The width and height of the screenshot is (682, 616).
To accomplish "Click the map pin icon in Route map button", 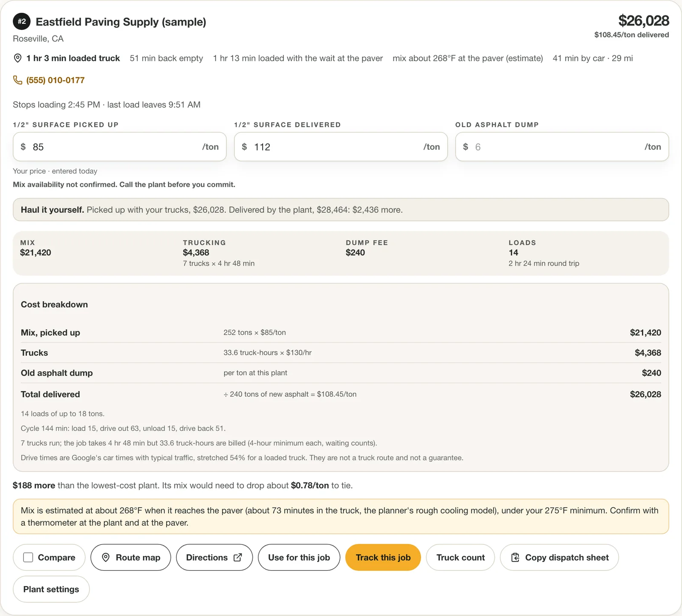I will [x=106, y=557].
